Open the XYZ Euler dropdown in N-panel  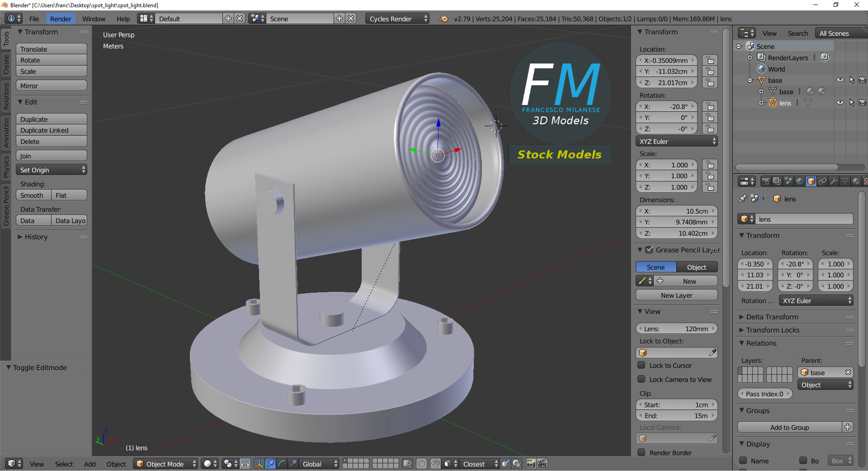point(677,141)
